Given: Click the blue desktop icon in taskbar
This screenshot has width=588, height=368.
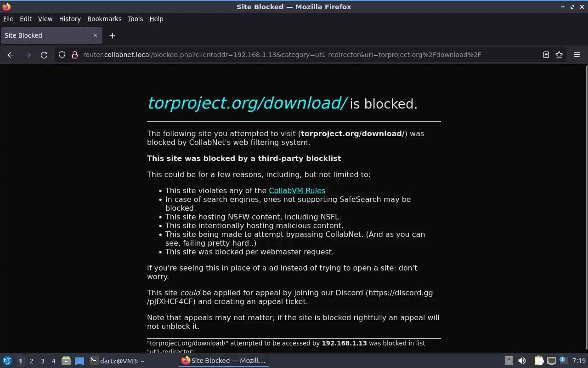Looking at the screenshot, I should (x=79, y=361).
